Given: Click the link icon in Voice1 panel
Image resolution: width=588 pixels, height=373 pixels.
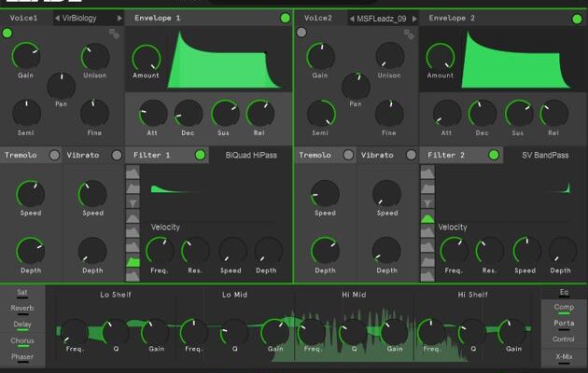Looking at the screenshot, I should tap(114, 34).
